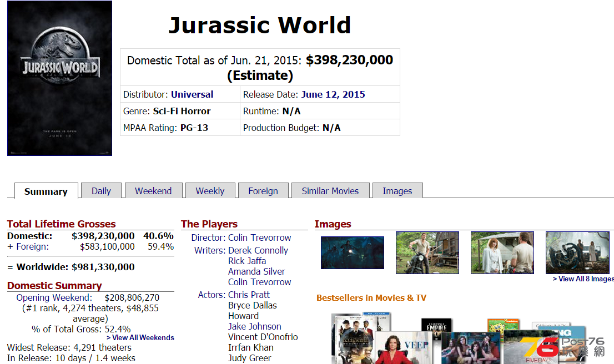Image resolution: width=614 pixels, height=364 pixels.
Task: Click the Kingsman bestseller cover
Action: click(354, 340)
